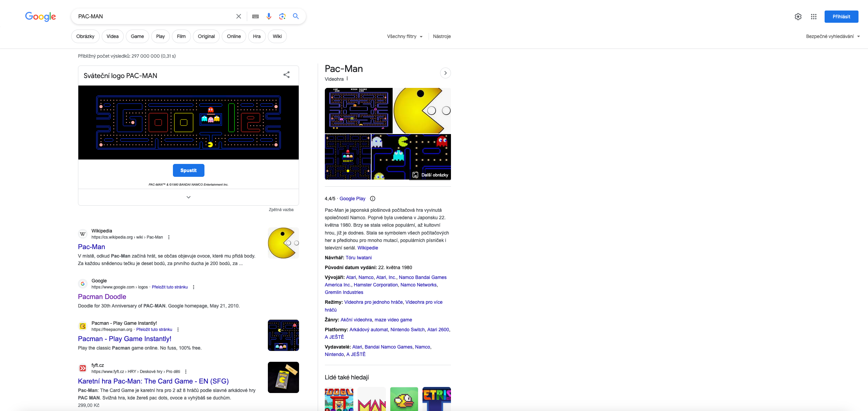Click the voice search microphone icon
This screenshot has height=411, width=868.
click(269, 16)
